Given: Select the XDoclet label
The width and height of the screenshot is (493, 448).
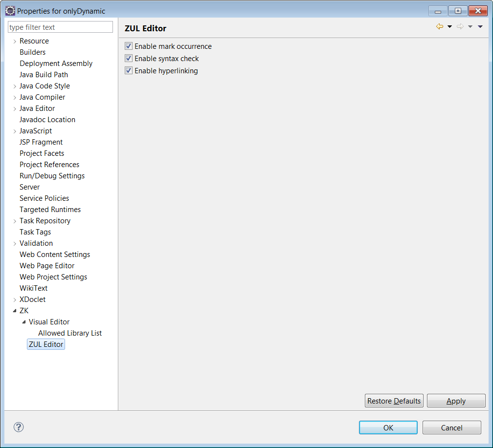Looking at the screenshot, I should pos(32,299).
